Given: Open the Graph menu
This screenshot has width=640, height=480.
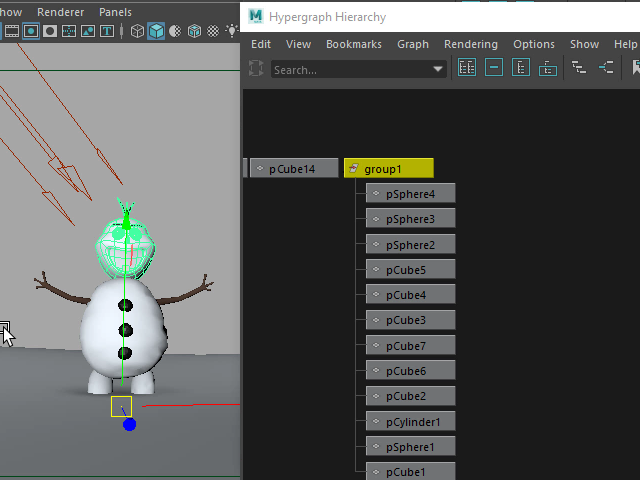Looking at the screenshot, I should pos(412,44).
